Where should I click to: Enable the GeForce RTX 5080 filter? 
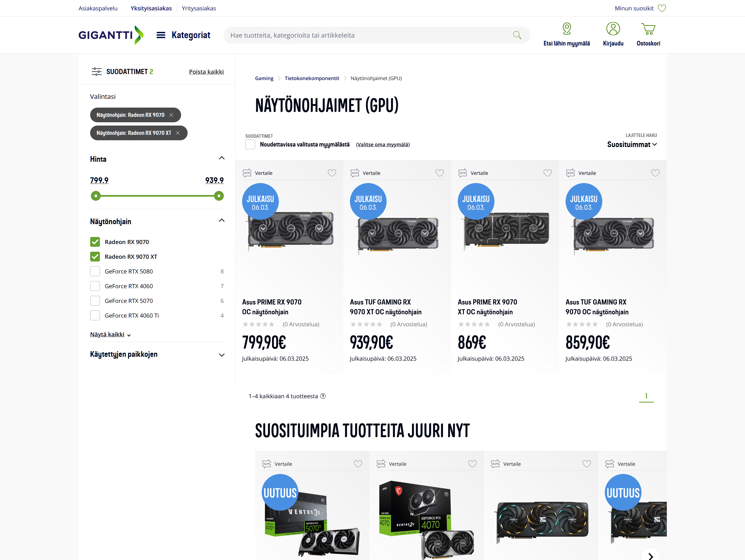point(95,271)
